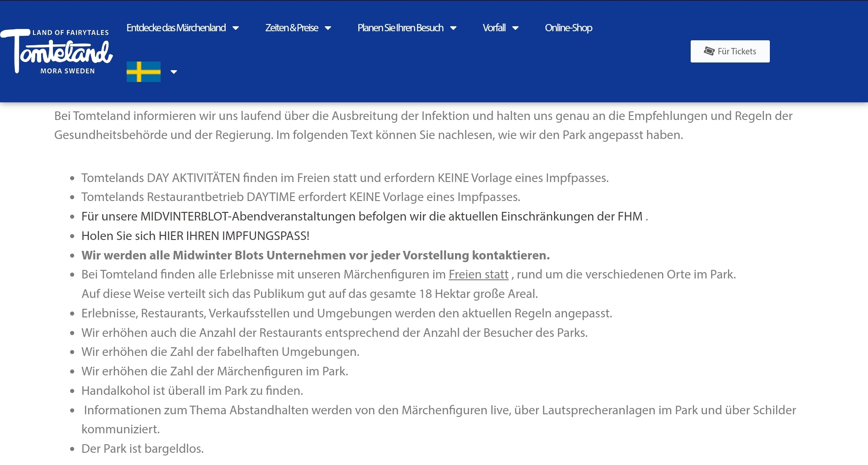Click the Erlebnisse, Restaurants, Verkaufsstellen bullet line
This screenshot has height=465, width=868.
(347, 313)
